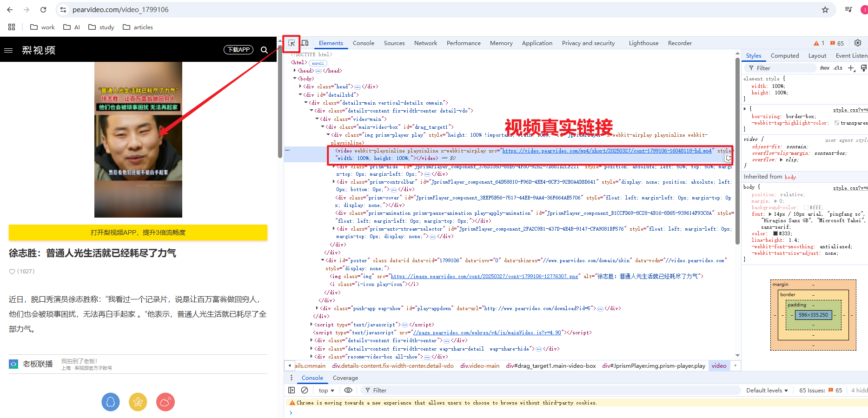Show the console sidebar icon
The image size is (868, 418).
point(292,390)
